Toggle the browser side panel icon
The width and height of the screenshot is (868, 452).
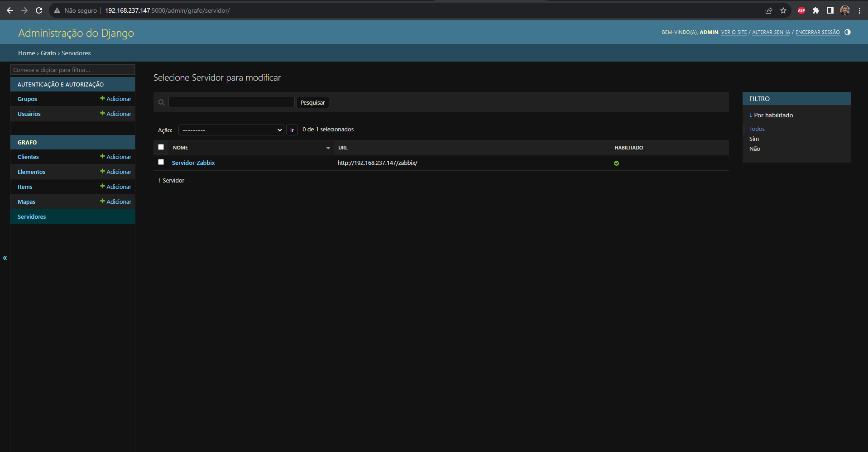830,10
